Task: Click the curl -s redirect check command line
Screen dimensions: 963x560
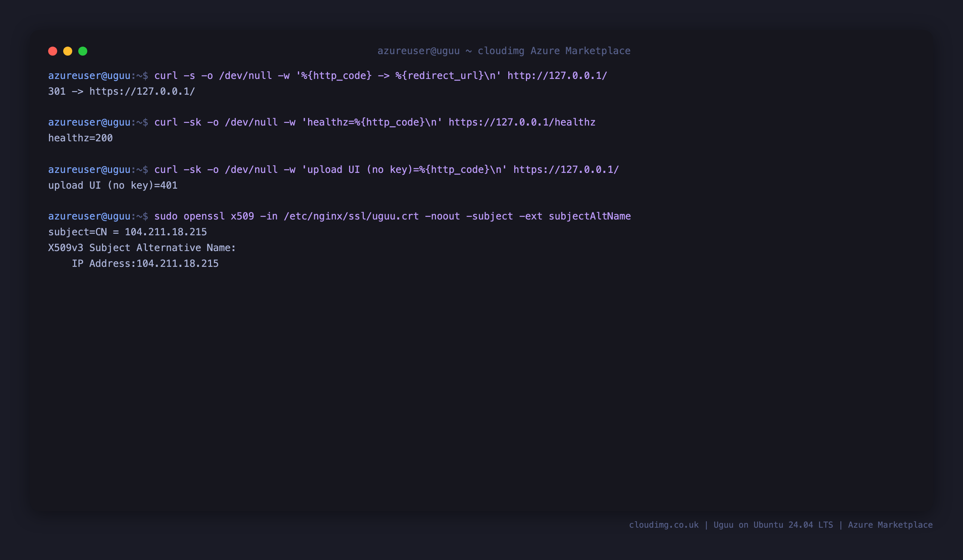Action: (328, 76)
